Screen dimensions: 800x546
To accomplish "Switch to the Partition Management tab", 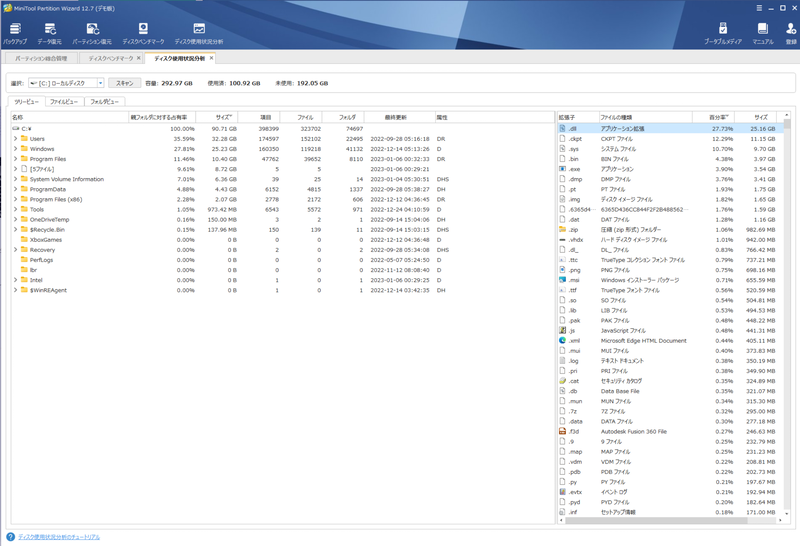I will tap(41, 58).
